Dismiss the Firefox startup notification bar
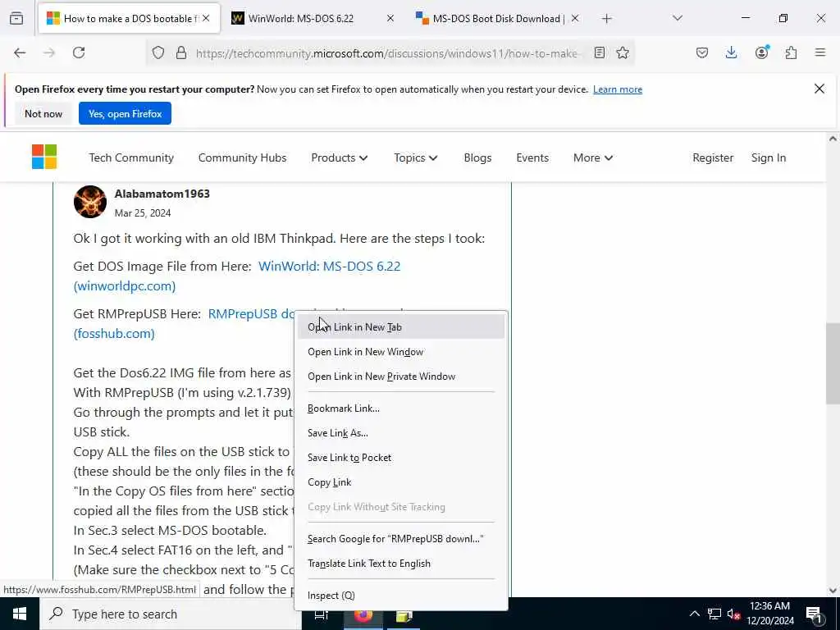The height and width of the screenshot is (630, 840). pos(819,89)
